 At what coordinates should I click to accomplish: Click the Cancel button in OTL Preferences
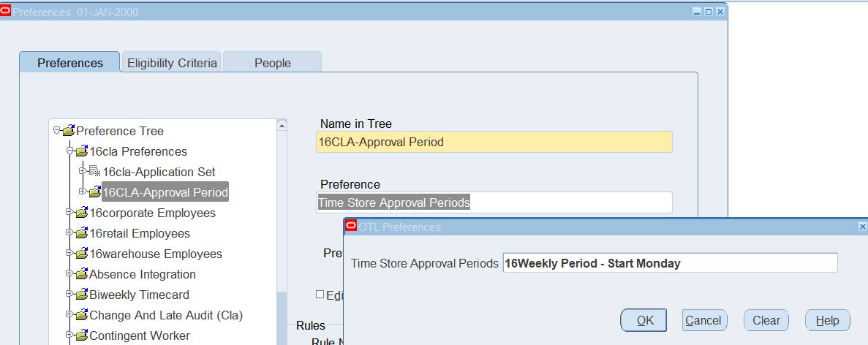point(703,320)
